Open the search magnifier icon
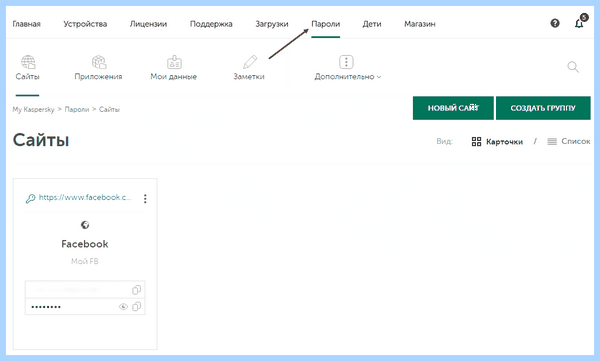 573,67
